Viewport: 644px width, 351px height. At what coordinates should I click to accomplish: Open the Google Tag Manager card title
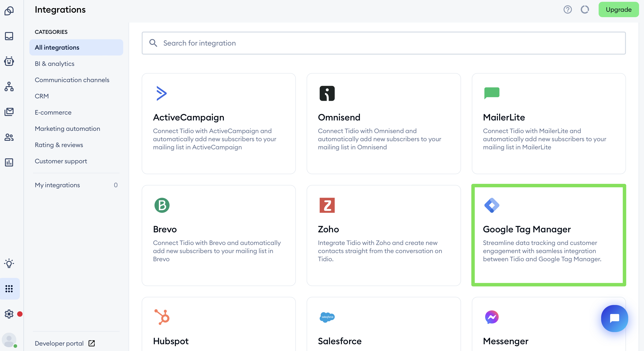(527, 229)
